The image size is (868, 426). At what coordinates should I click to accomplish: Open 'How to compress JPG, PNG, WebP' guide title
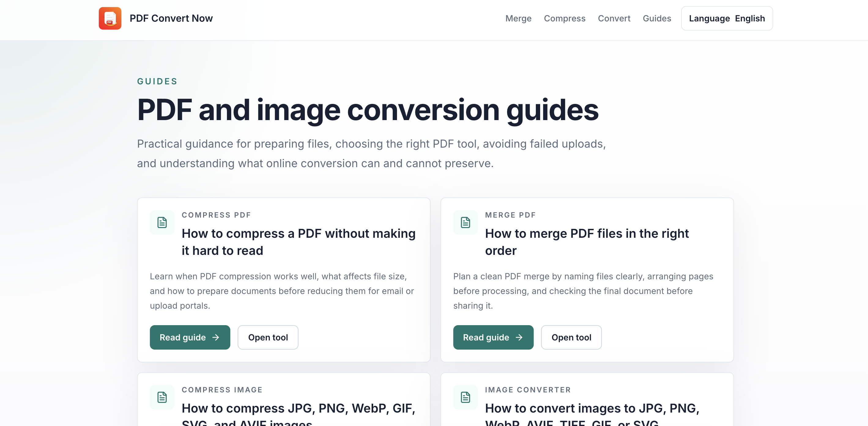299,414
